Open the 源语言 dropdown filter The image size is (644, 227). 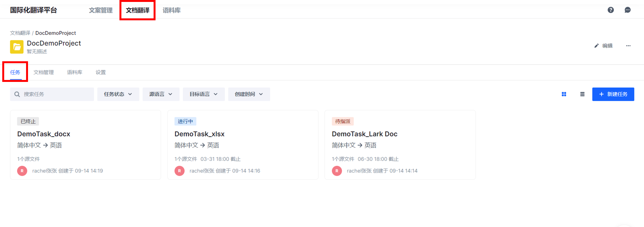click(x=161, y=94)
